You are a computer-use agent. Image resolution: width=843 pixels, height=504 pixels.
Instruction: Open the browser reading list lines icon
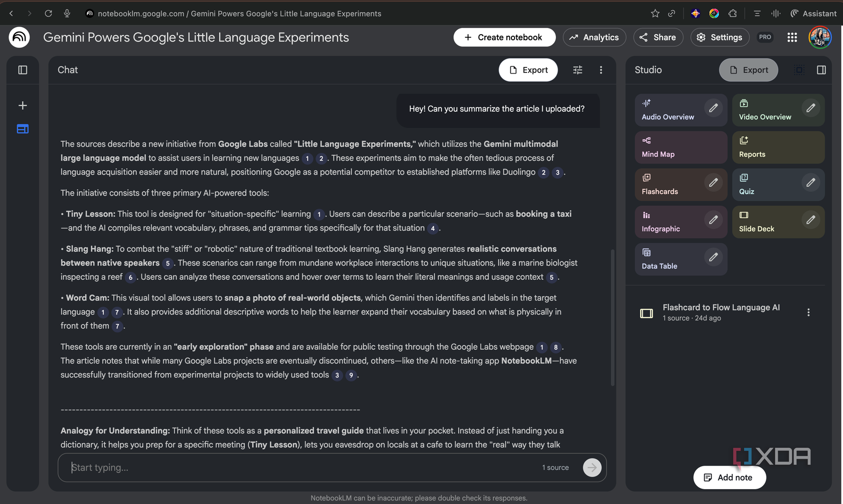click(757, 14)
